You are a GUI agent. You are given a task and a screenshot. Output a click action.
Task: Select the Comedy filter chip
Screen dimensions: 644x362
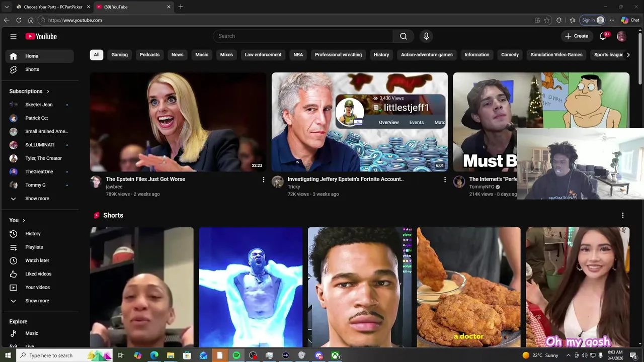[510, 55]
